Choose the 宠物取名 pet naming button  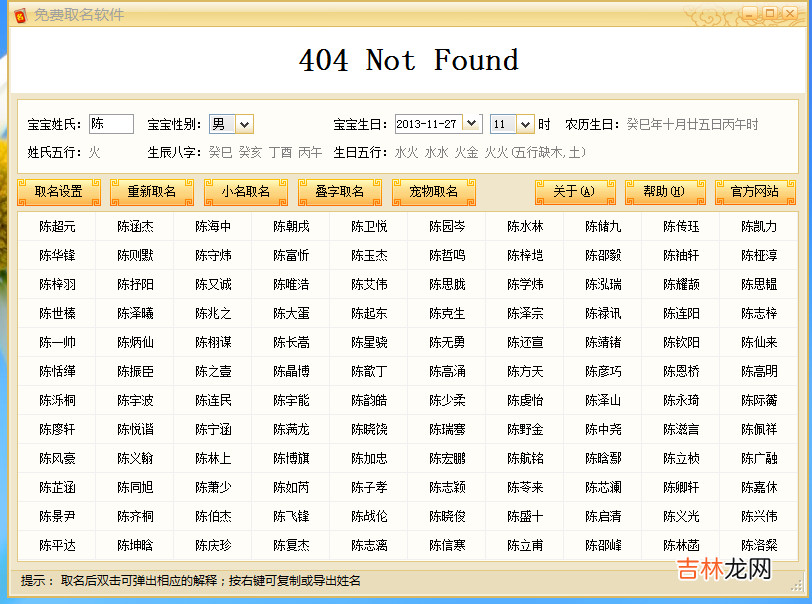(434, 192)
